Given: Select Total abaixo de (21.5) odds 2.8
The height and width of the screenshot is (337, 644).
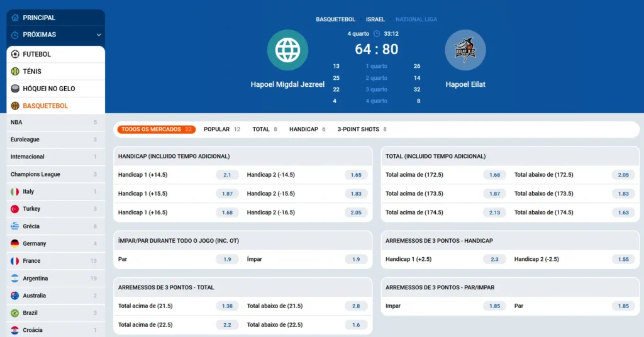Looking at the screenshot, I should [x=356, y=306].
